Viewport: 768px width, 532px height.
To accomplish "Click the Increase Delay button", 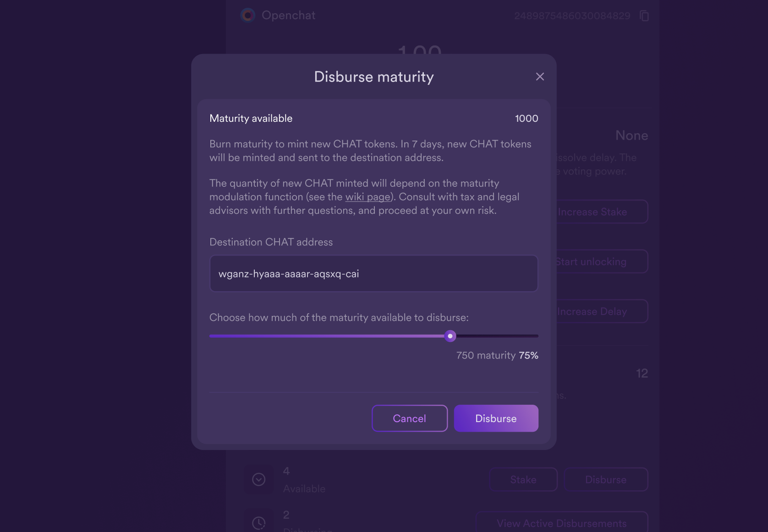I will pyautogui.click(x=592, y=311).
